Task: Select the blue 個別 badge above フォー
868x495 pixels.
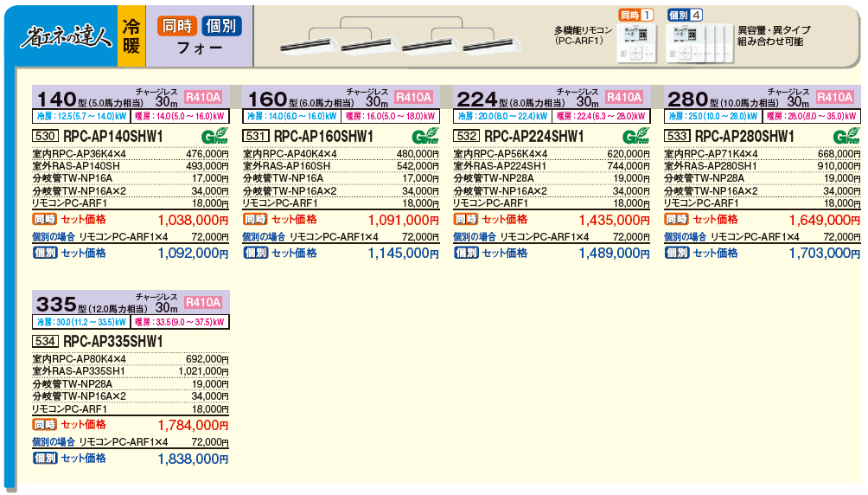Action: 220,25
